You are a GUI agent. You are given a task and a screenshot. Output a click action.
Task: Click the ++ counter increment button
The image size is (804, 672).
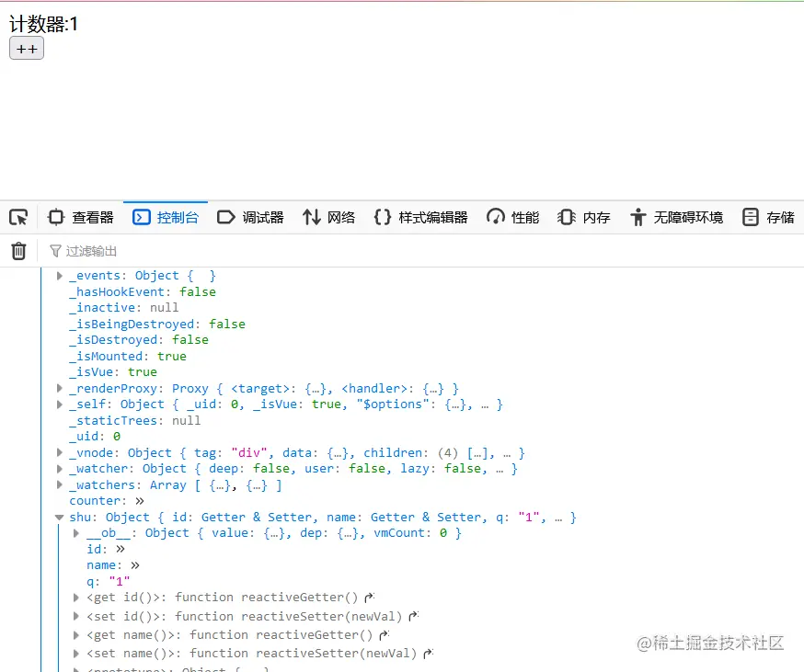pyautogui.click(x=27, y=49)
